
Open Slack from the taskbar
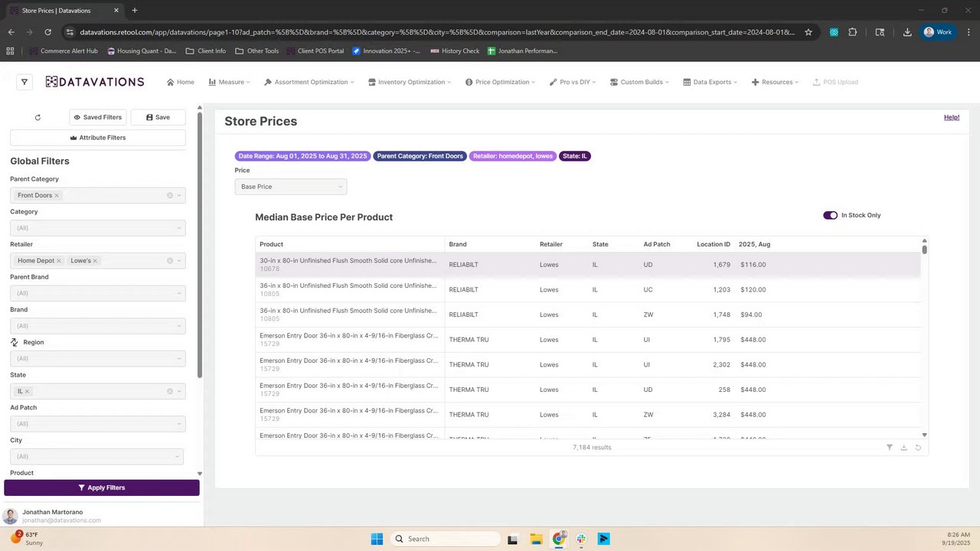581,539
